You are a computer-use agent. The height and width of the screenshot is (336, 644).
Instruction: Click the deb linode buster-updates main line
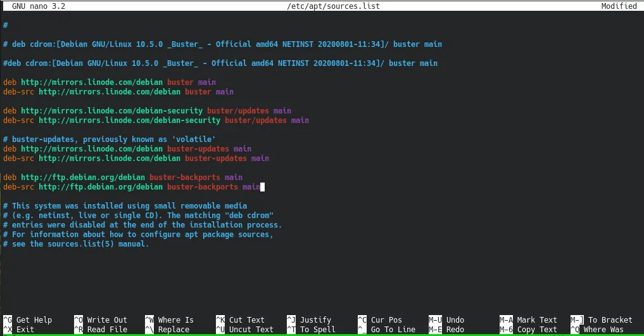point(127,148)
